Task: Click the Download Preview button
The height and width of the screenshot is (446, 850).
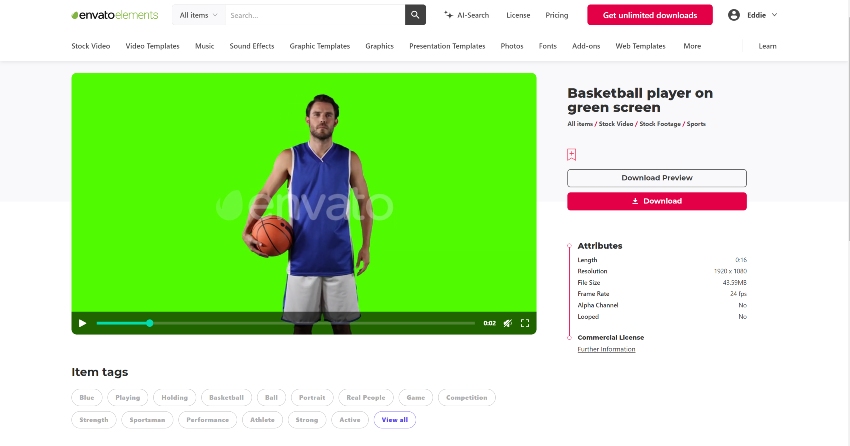Action: (x=657, y=178)
